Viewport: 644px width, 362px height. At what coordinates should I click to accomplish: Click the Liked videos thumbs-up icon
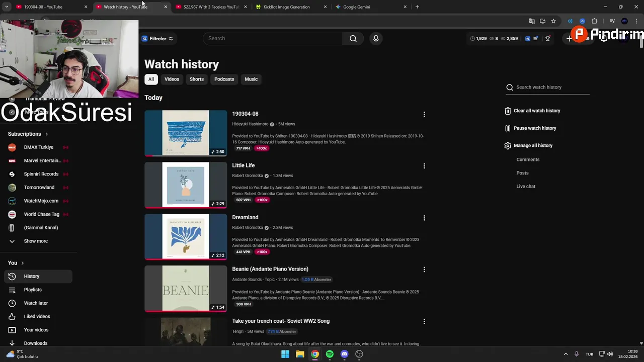[x=12, y=317]
